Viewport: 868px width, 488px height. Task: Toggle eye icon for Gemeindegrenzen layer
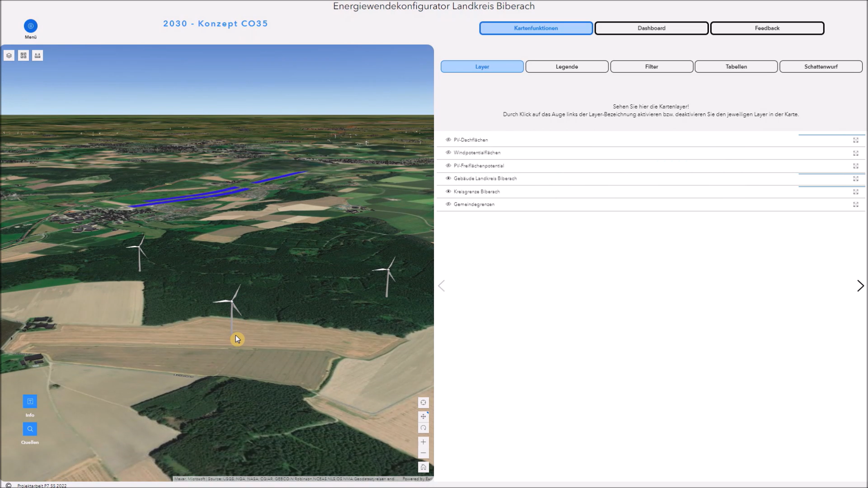click(448, 204)
